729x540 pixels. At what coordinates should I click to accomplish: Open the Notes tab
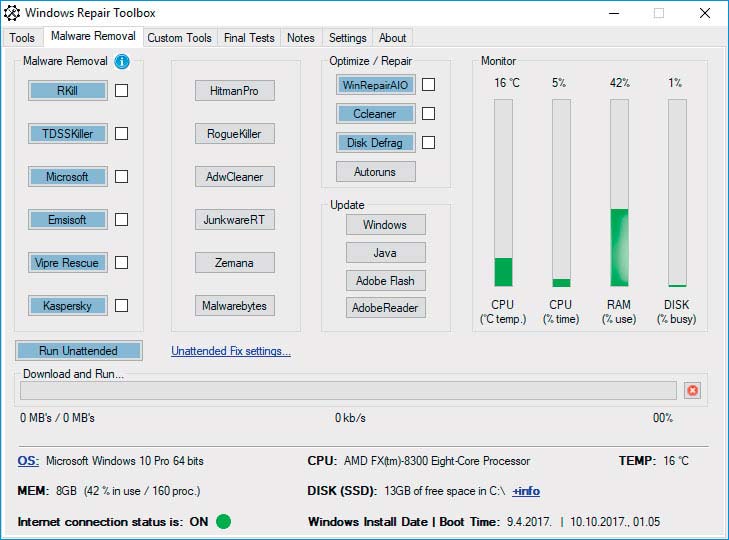(301, 38)
